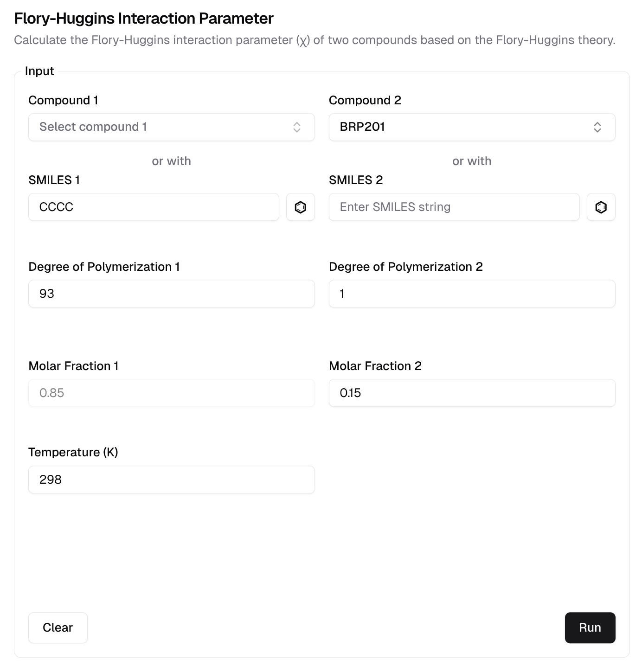Open molecule editor for SMILES 1
This screenshot has width=642, height=672.
[300, 207]
